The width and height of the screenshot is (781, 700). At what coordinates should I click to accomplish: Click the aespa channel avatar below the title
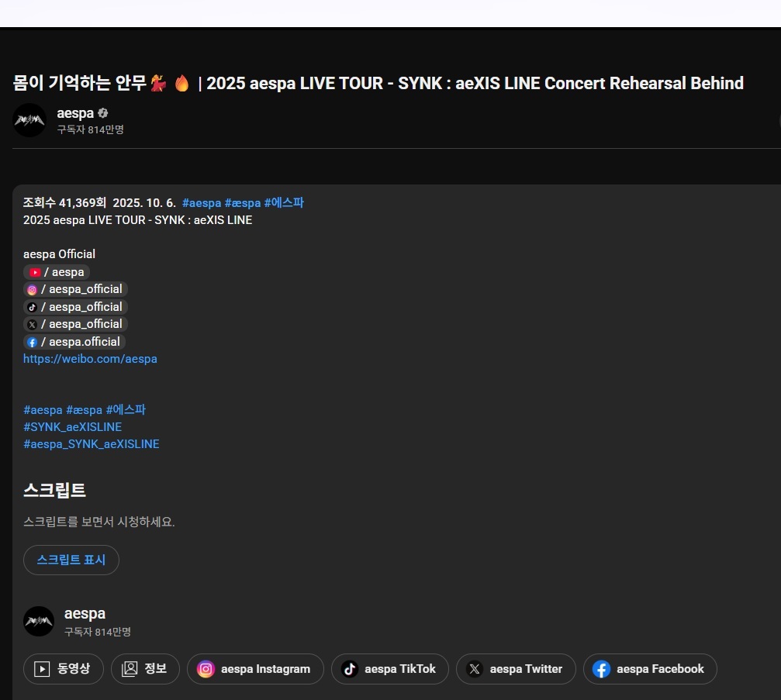(29, 120)
